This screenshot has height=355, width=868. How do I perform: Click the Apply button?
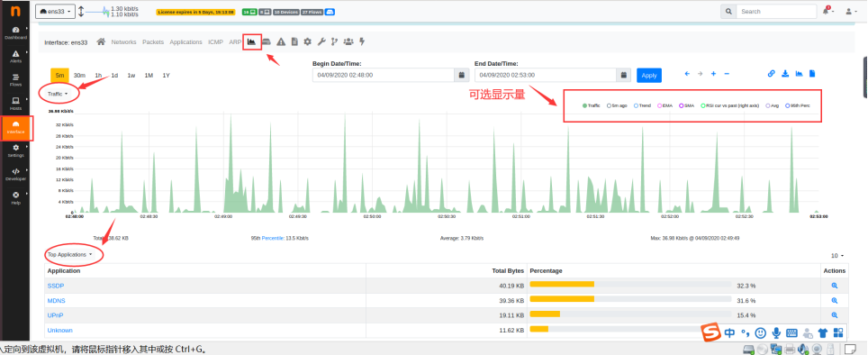click(x=649, y=76)
